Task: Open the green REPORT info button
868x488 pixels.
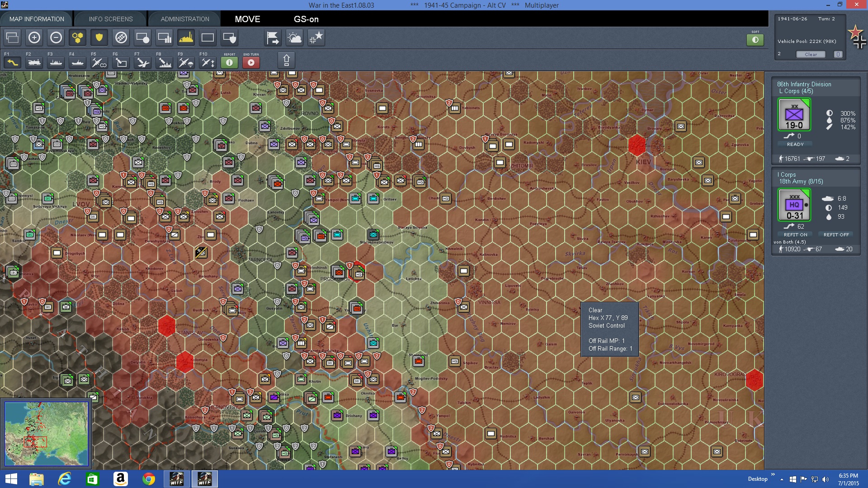Action: 230,62
